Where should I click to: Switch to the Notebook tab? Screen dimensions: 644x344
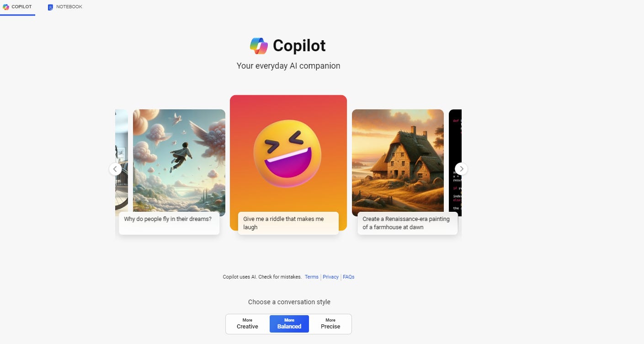pyautogui.click(x=65, y=7)
